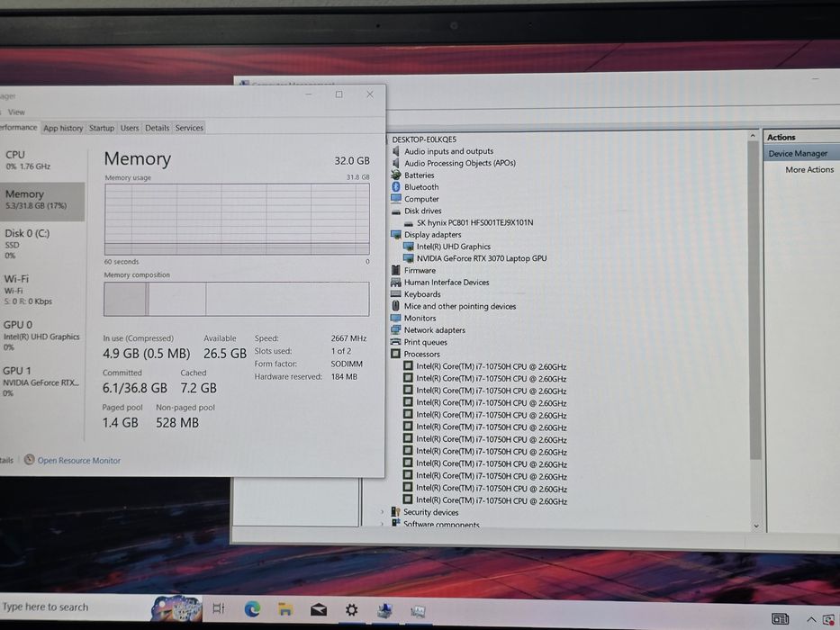Click the Resource Monitor icon
This screenshot has width=840, height=630.
[30, 460]
